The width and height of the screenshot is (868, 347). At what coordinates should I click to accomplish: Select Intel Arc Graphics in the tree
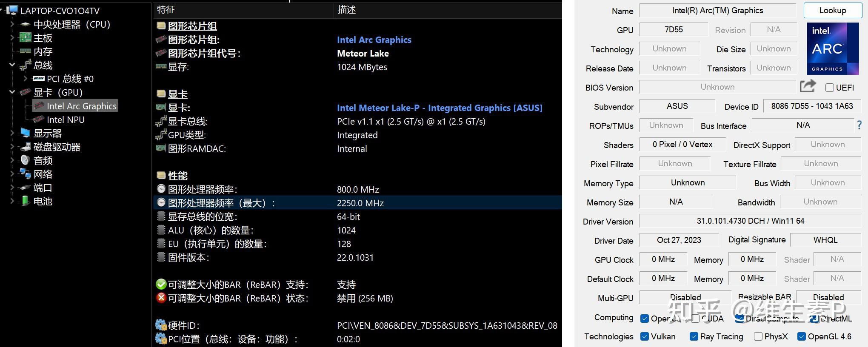click(81, 106)
